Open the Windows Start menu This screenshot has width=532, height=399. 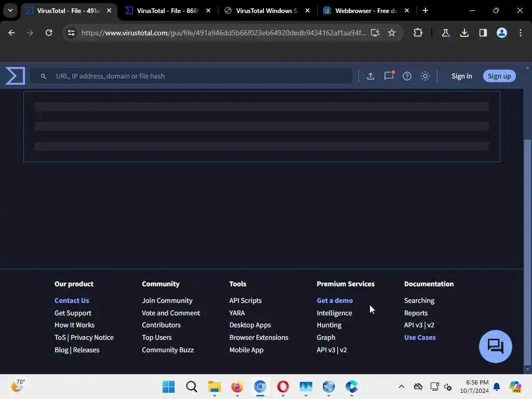(x=169, y=387)
